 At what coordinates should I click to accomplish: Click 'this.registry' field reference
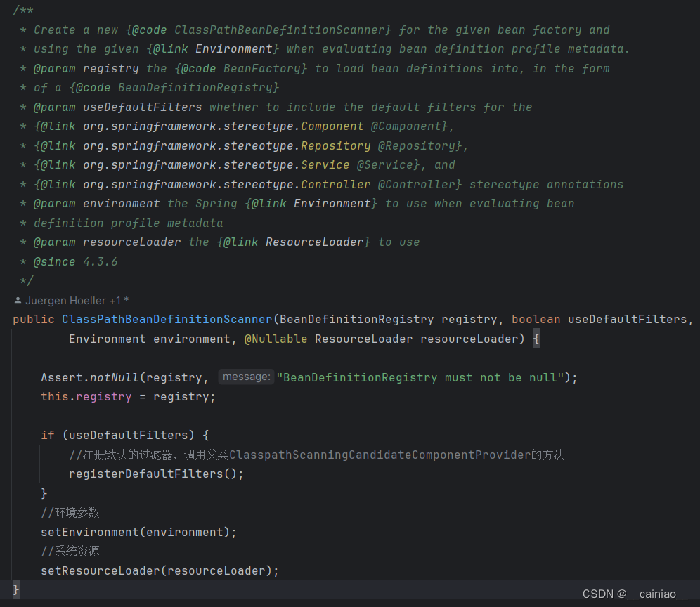(86, 397)
